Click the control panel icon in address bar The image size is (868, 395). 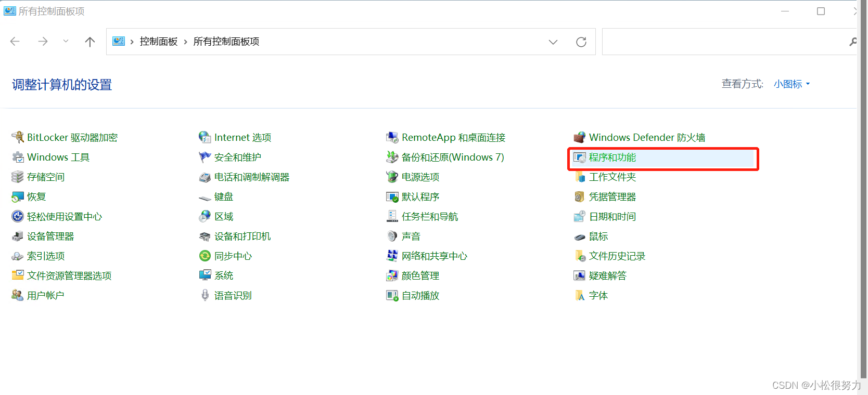(119, 42)
